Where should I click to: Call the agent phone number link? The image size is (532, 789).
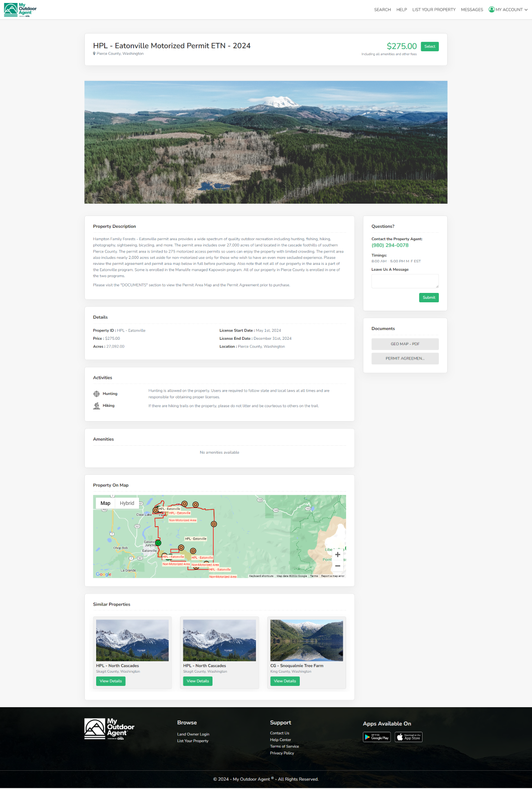pyautogui.click(x=390, y=245)
